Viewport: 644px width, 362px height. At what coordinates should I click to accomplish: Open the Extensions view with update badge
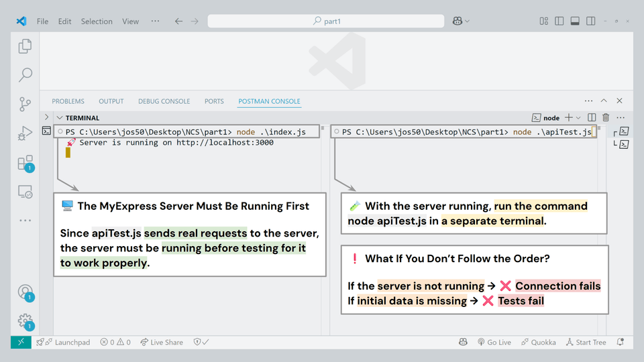pos(25,163)
